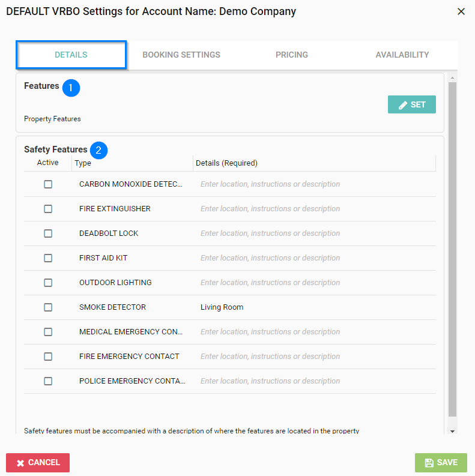Image resolution: width=475 pixels, height=476 pixels.
Task: Select the Details tab
Action: coord(71,55)
